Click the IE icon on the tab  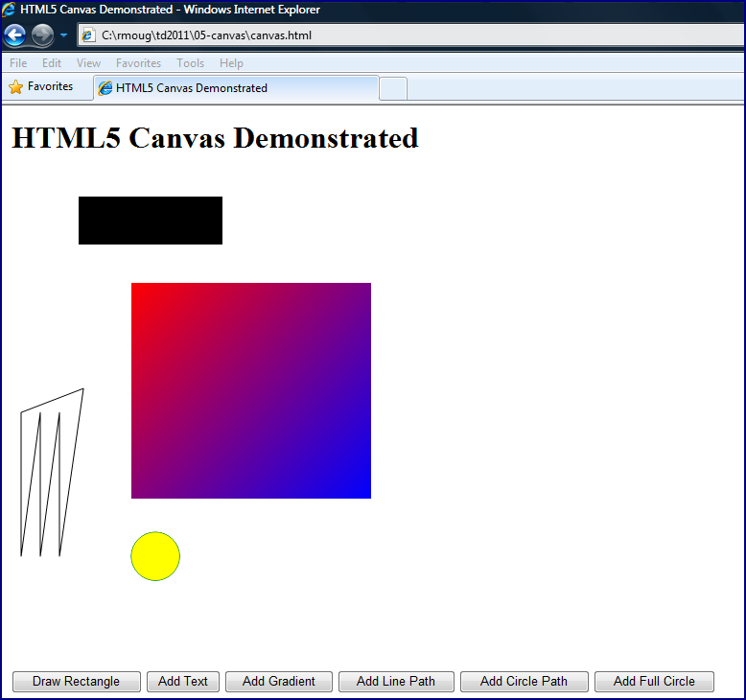(105, 88)
